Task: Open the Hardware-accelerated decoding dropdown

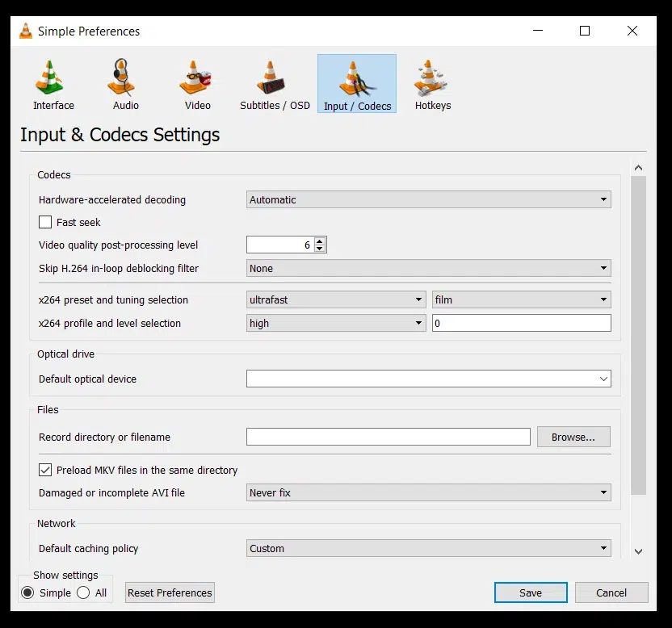Action: [x=429, y=199]
